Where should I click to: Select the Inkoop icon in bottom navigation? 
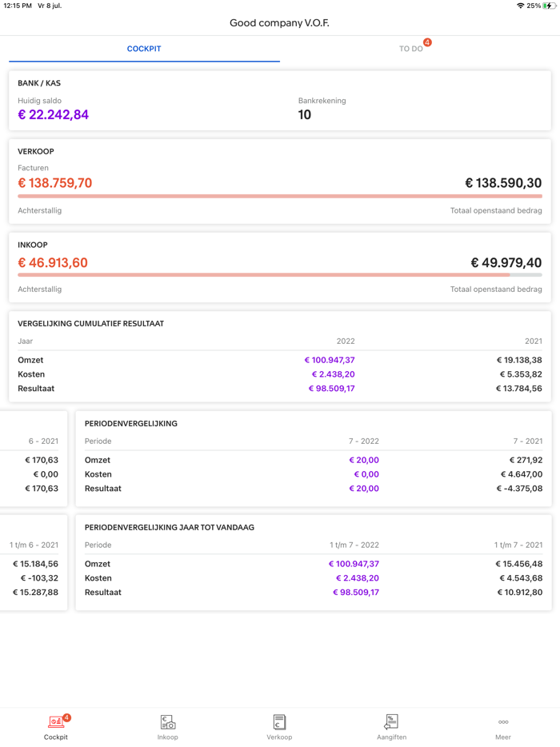click(x=167, y=720)
